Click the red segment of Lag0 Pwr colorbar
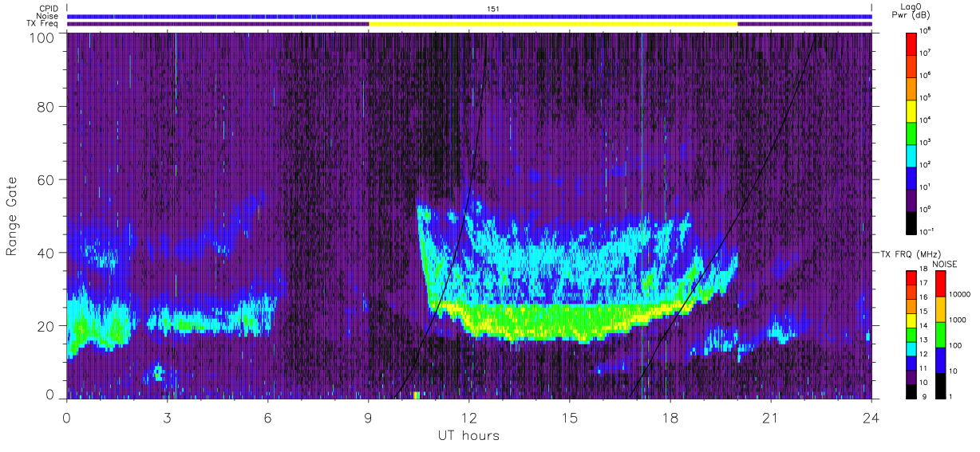This screenshot has height=452, width=980. click(912, 42)
